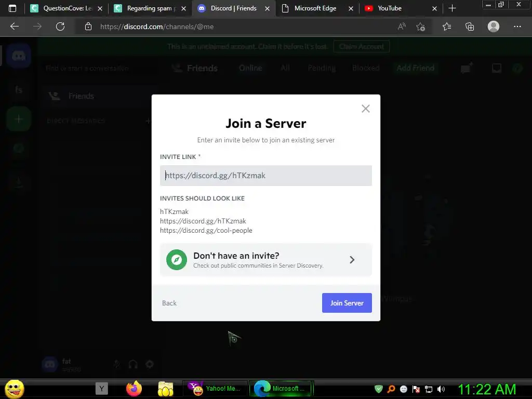532x399 pixels.
Task: Click chevron arrow on Server Discovery card
Action: pos(352,260)
